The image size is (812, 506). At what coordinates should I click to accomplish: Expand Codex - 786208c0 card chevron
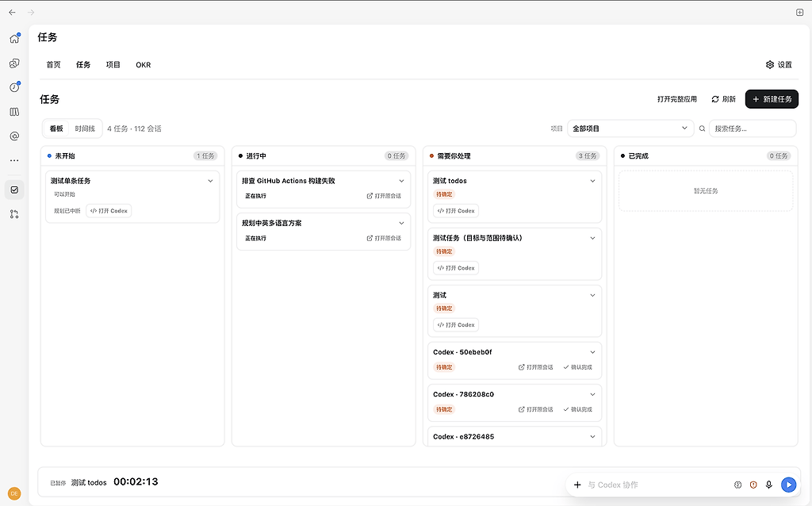[x=592, y=395]
